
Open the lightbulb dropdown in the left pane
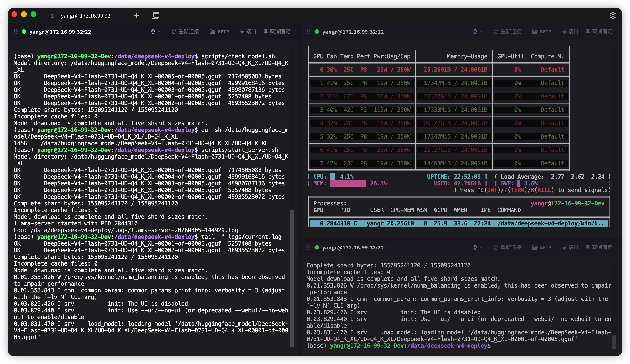(x=155, y=32)
